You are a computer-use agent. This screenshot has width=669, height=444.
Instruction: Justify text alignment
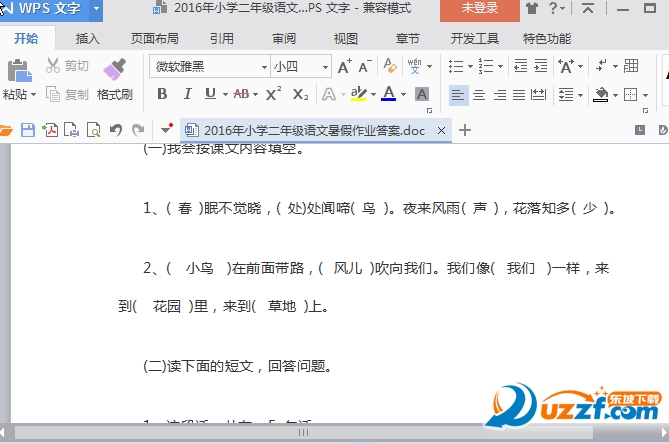click(519, 94)
